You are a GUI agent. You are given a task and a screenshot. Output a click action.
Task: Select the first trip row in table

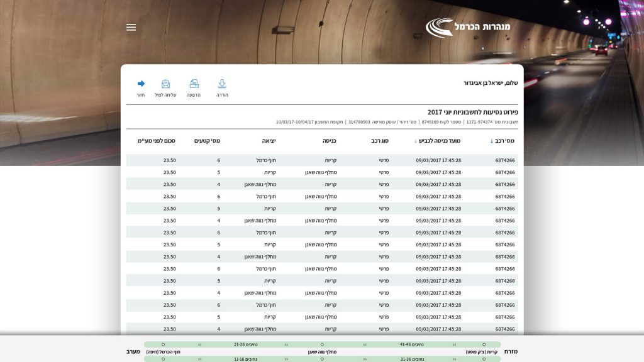click(322, 160)
